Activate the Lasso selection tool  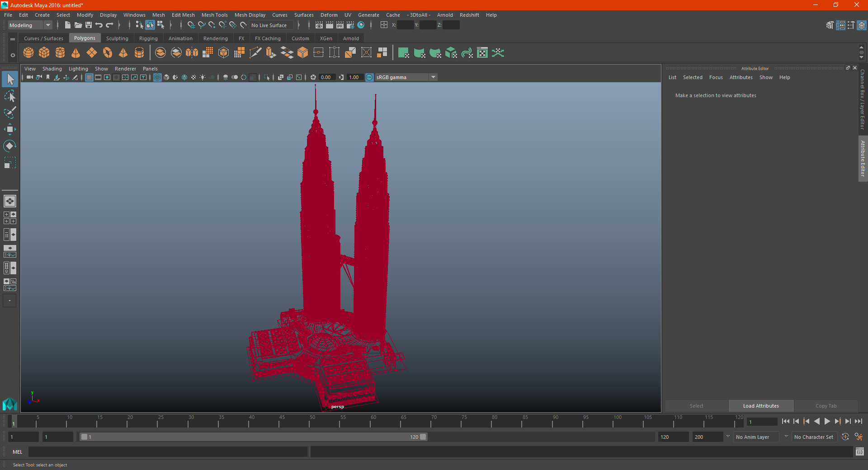point(10,96)
